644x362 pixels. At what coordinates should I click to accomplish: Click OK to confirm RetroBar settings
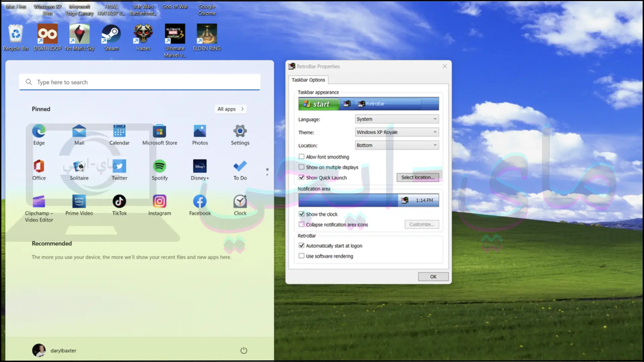tap(433, 276)
